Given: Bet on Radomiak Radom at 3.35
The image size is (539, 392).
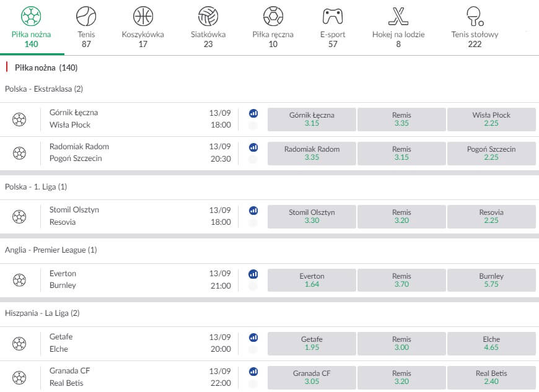Looking at the screenshot, I should 312,153.
